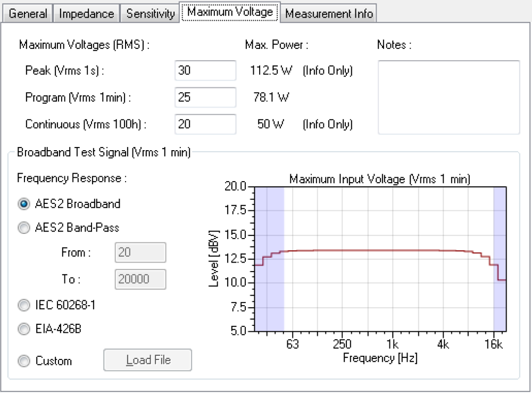Click inside the Notes text area
Viewport: 532px width, 393px height.
pos(448,97)
